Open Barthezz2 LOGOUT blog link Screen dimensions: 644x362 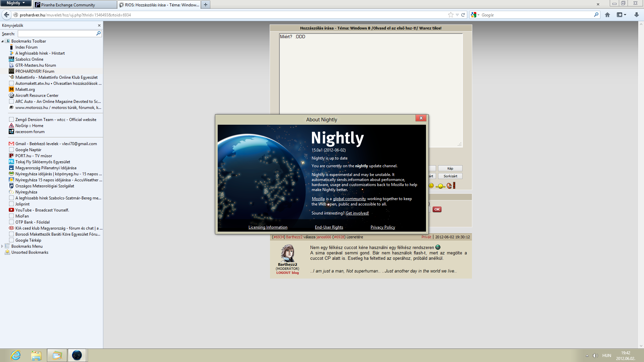(287, 273)
